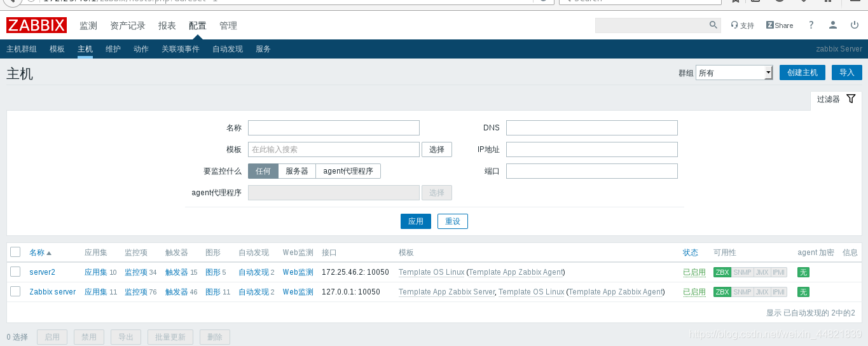Click the logout power icon
This screenshot has width=868, height=346.
pos(854,25)
